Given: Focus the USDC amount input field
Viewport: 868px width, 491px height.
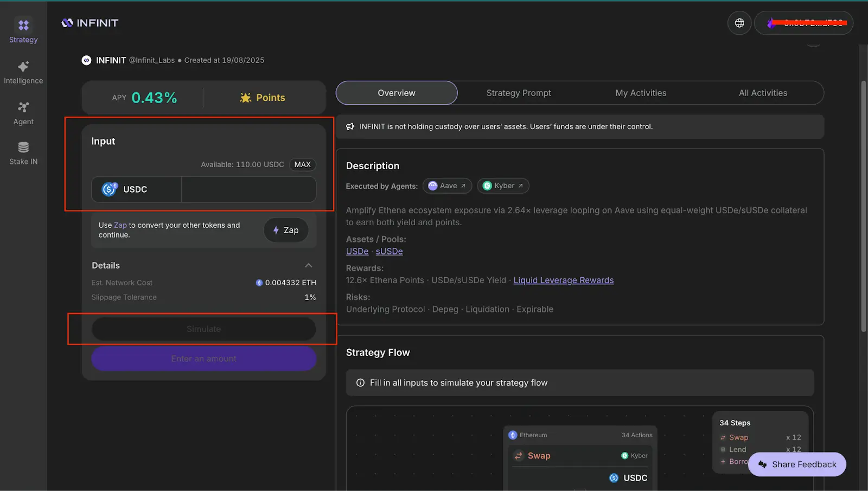Looking at the screenshot, I should pos(248,189).
